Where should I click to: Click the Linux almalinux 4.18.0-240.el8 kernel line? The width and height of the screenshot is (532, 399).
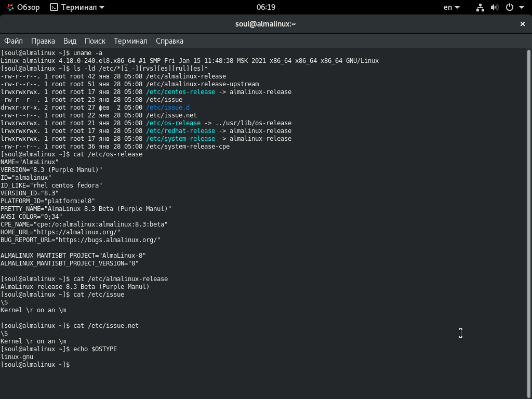pyautogui.click(x=190, y=61)
